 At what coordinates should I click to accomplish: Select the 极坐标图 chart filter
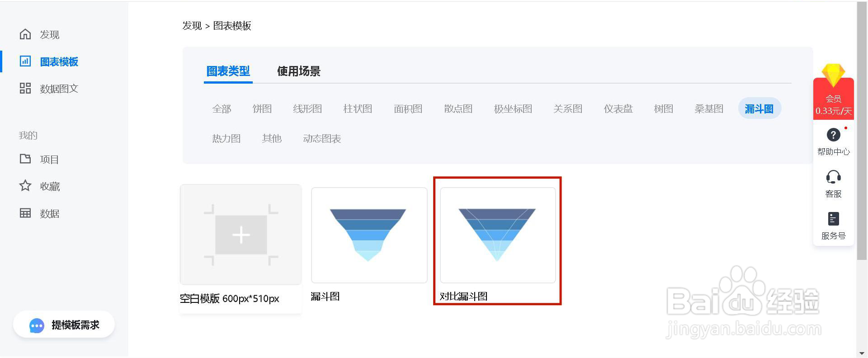[x=513, y=109]
